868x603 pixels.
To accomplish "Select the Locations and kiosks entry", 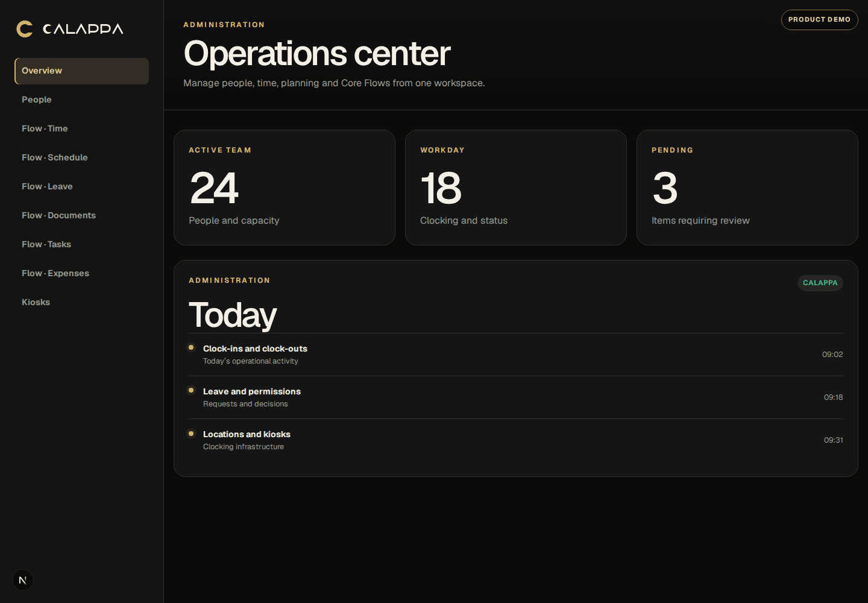I will pos(516,440).
